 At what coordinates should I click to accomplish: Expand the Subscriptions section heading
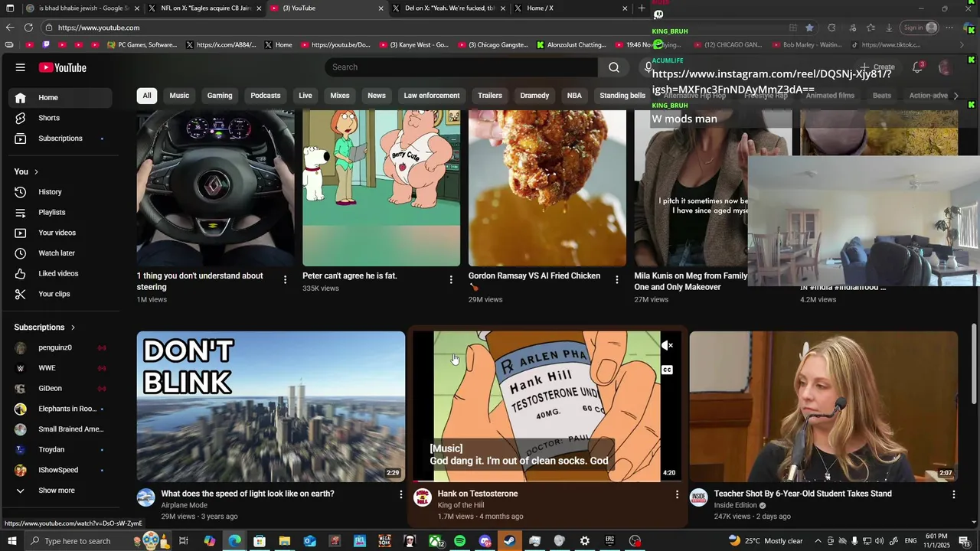(x=45, y=328)
